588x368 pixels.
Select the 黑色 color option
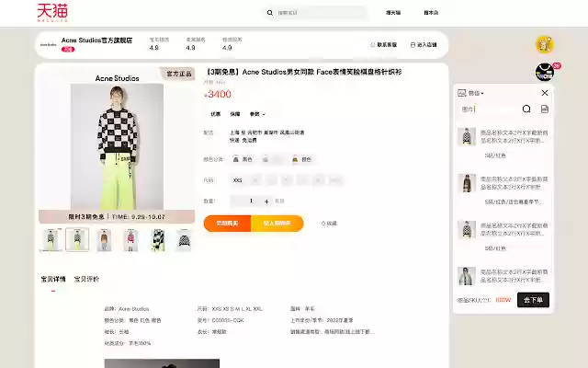tap(243, 159)
